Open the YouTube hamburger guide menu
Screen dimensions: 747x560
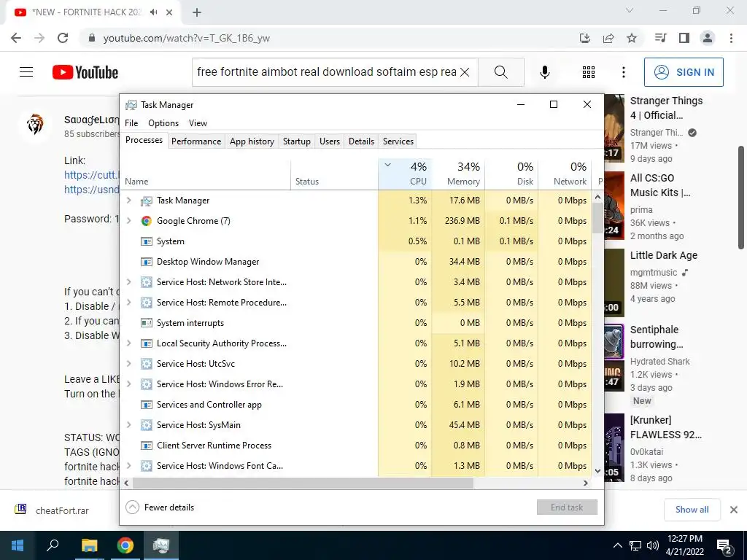click(x=26, y=72)
